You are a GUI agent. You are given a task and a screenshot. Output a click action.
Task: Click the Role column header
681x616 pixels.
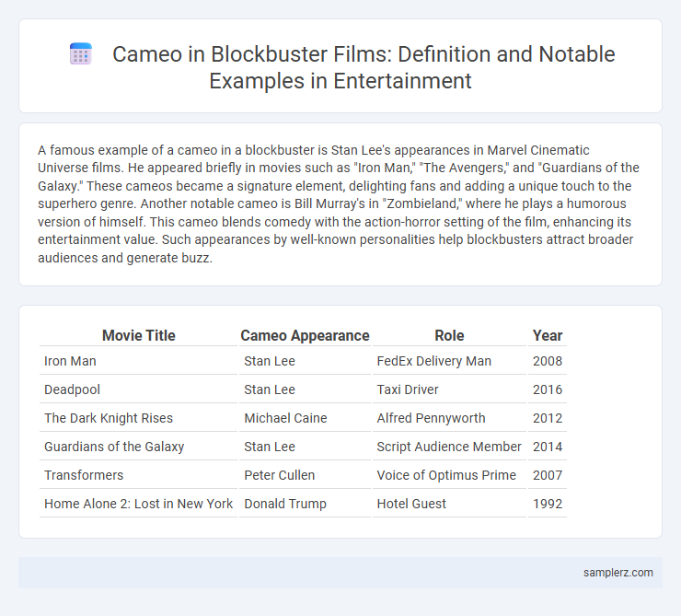pyautogui.click(x=449, y=335)
